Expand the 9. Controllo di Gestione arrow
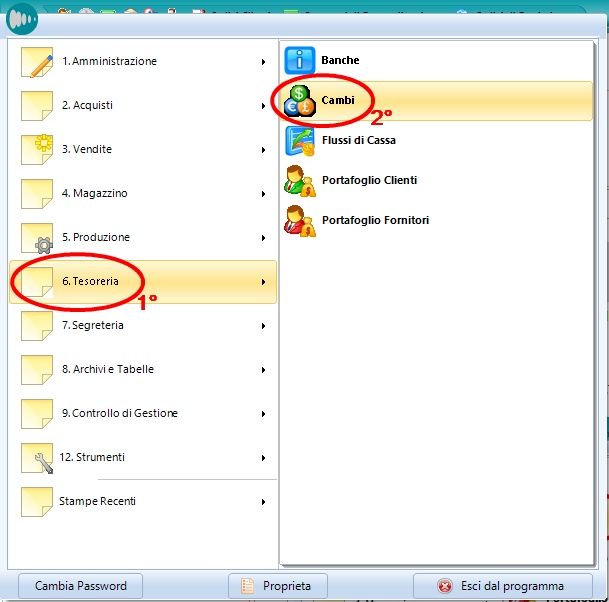 click(x=264, y=414)
